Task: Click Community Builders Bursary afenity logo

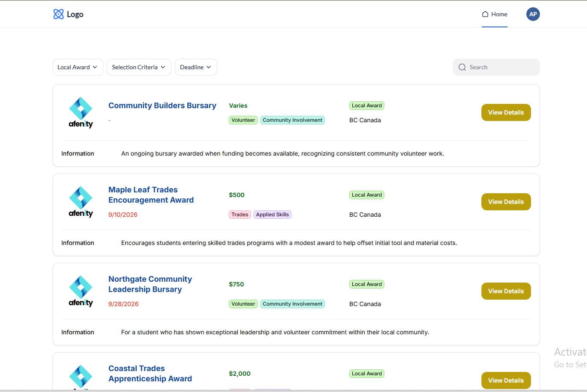Action: tap(81, 112)
